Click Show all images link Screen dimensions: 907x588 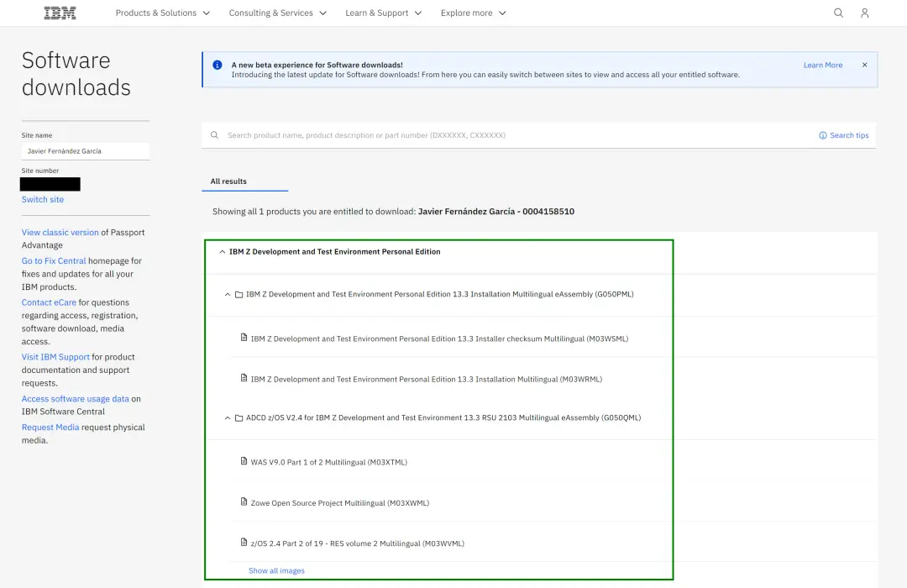[x=276, y=570]
